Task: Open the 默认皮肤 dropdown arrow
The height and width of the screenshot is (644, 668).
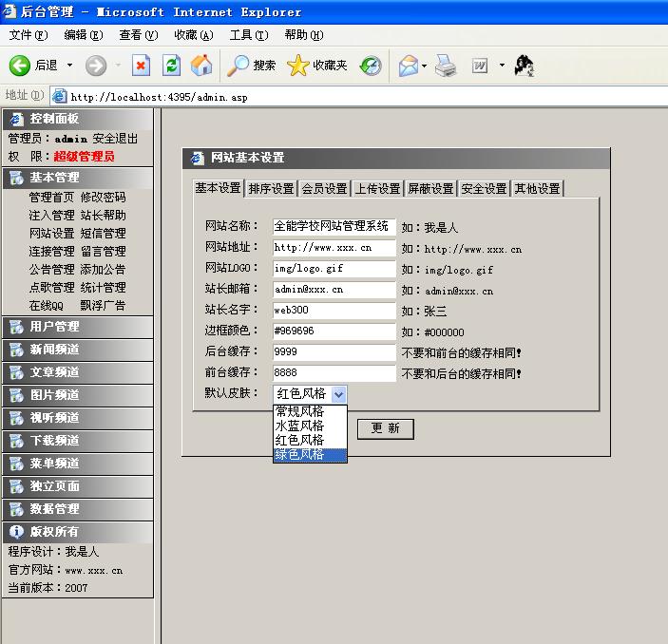Action: point(339,394)
